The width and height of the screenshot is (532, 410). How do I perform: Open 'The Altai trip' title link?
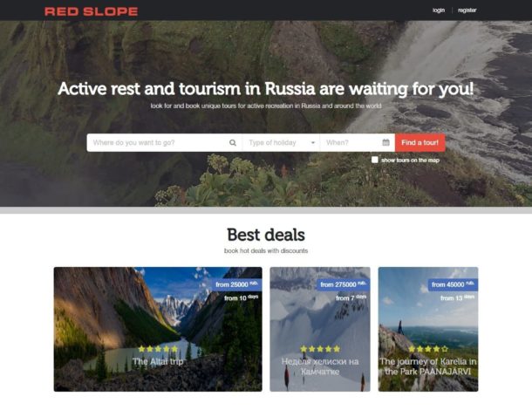(158, 361)
